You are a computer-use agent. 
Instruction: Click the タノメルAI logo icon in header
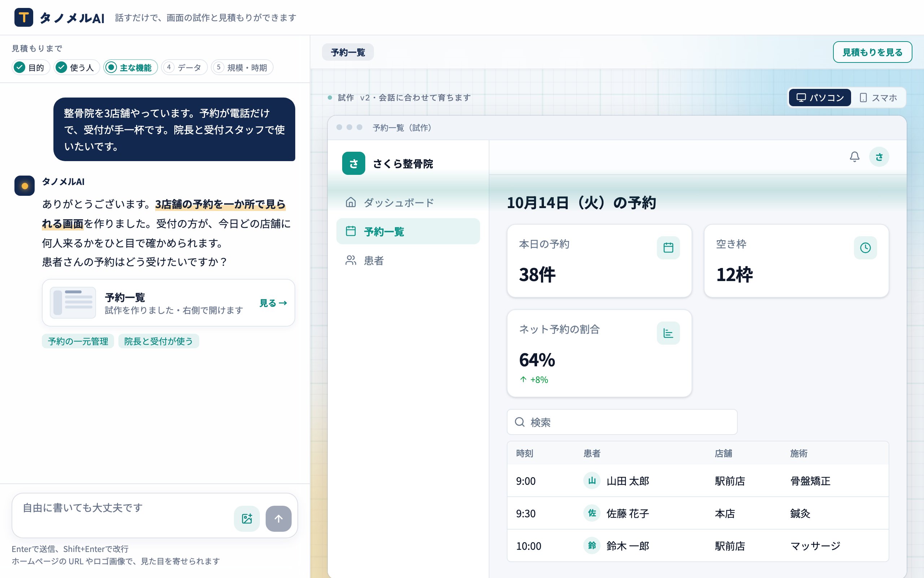tap(24, 17)
